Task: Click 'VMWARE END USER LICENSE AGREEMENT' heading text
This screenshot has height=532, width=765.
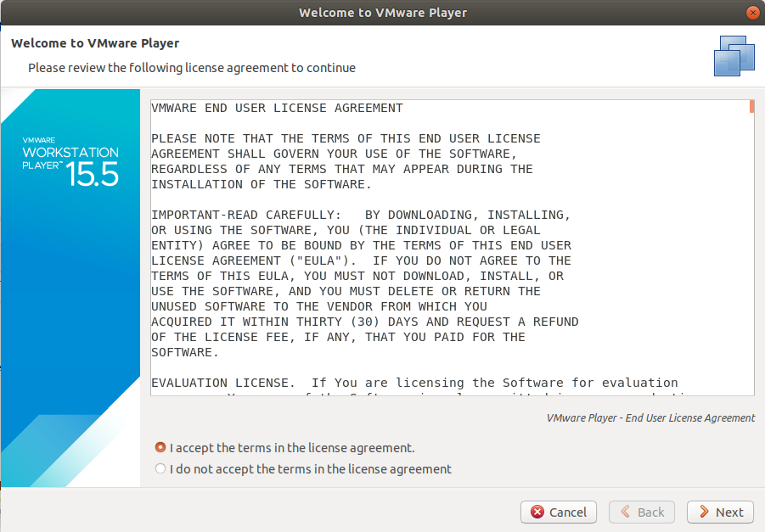Action: (x=277, y=108)
